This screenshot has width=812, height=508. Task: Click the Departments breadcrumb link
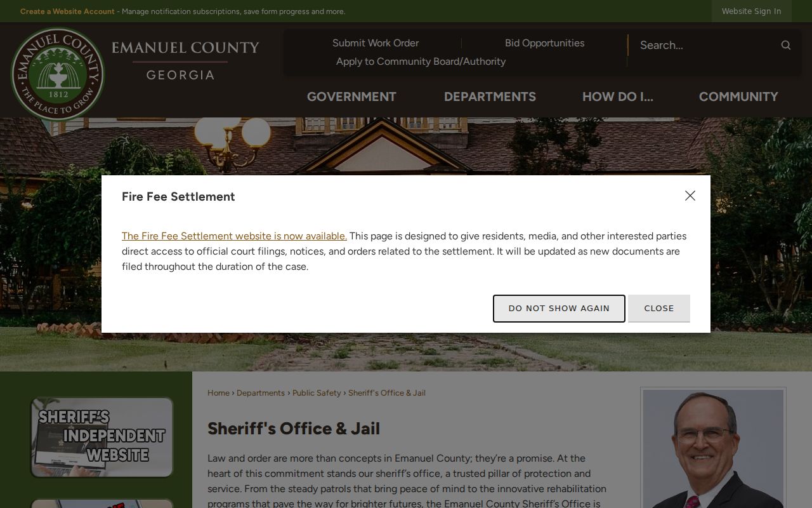pos(261,393)
